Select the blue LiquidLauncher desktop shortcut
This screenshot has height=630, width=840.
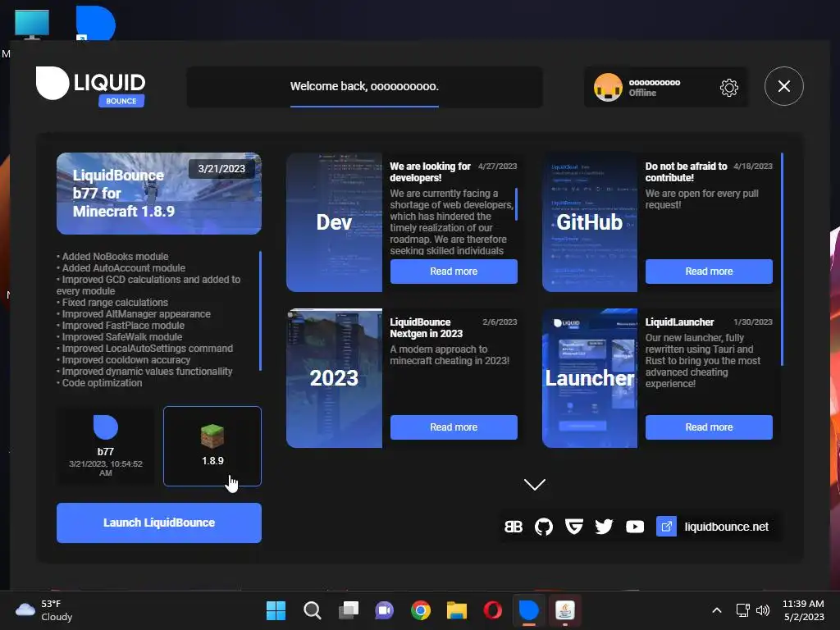[95, 24]
